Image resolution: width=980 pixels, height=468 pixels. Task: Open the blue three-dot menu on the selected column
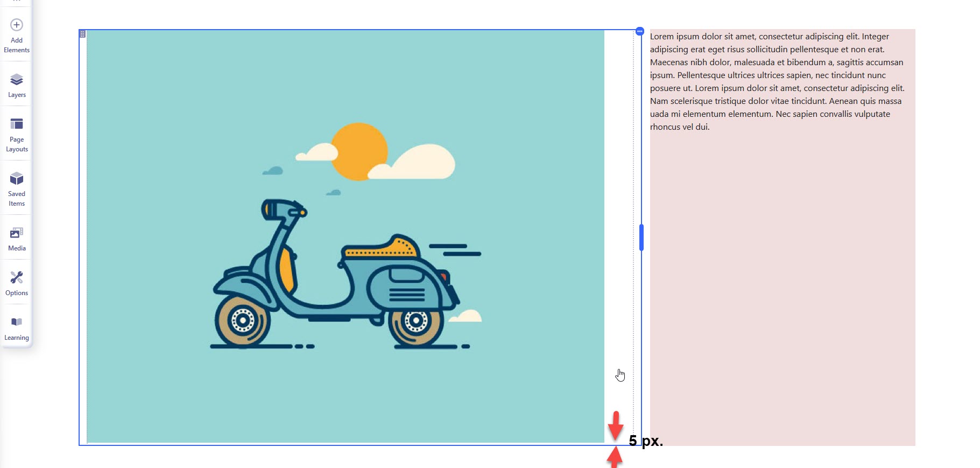(639, 31)
